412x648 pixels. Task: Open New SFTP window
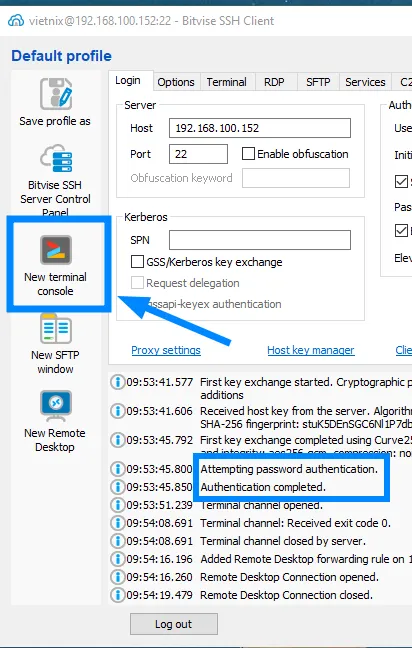[56, 329]
